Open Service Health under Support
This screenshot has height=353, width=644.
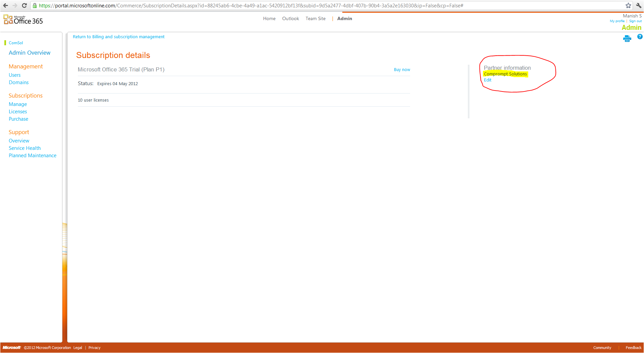point(24,148)
